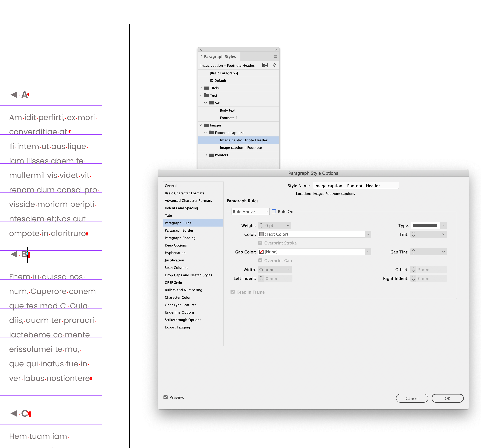
Task: Select Character Color category
Action: tap(178, 297)
